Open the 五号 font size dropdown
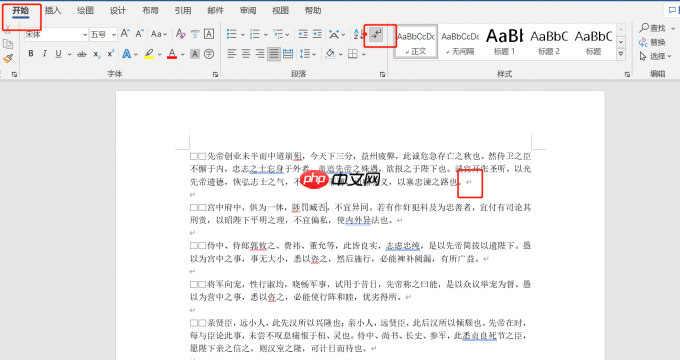Image resolution: width=680 pixels, height=360 pixels. 114,34
